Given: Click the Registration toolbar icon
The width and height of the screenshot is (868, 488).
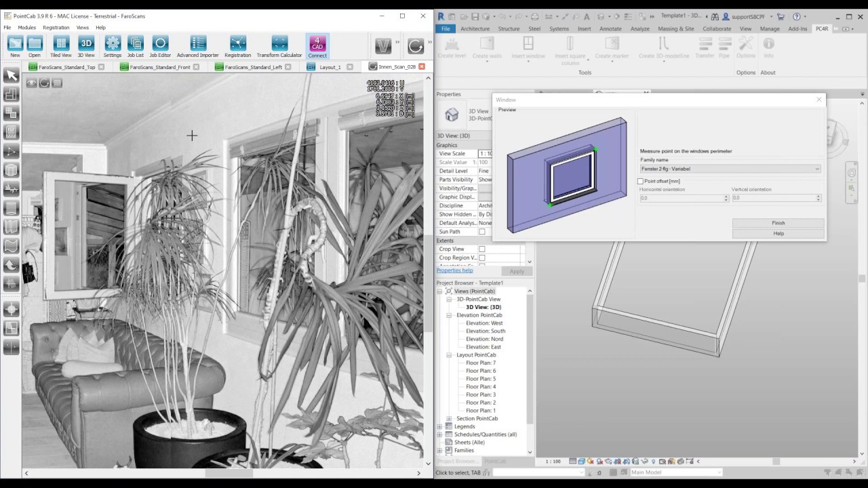Looking at the screenshot, I should 237,45.
